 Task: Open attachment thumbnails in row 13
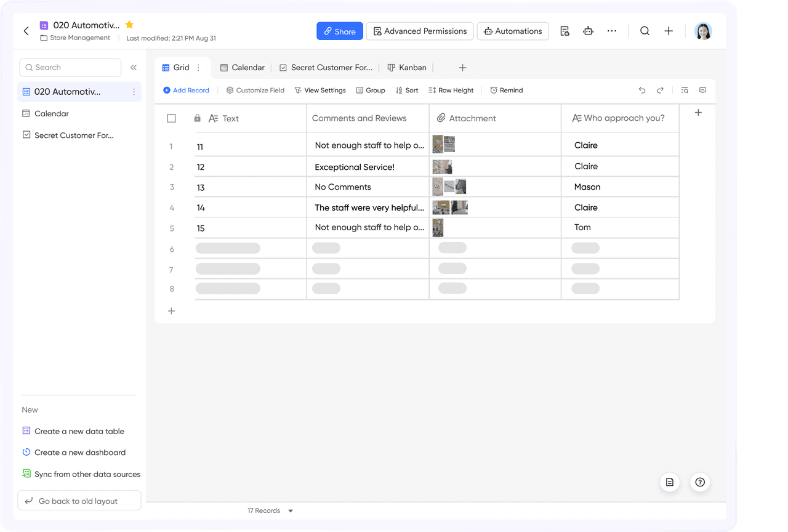pos(449,187)
